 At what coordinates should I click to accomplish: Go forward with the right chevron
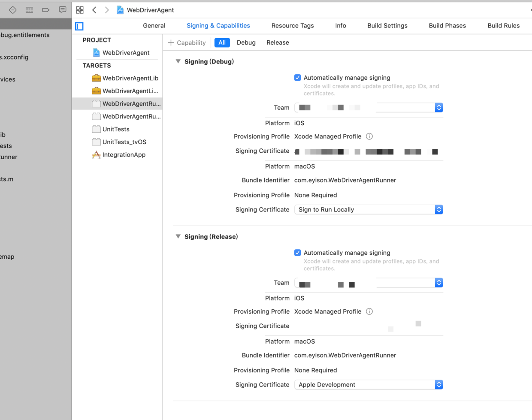(107, 10)
